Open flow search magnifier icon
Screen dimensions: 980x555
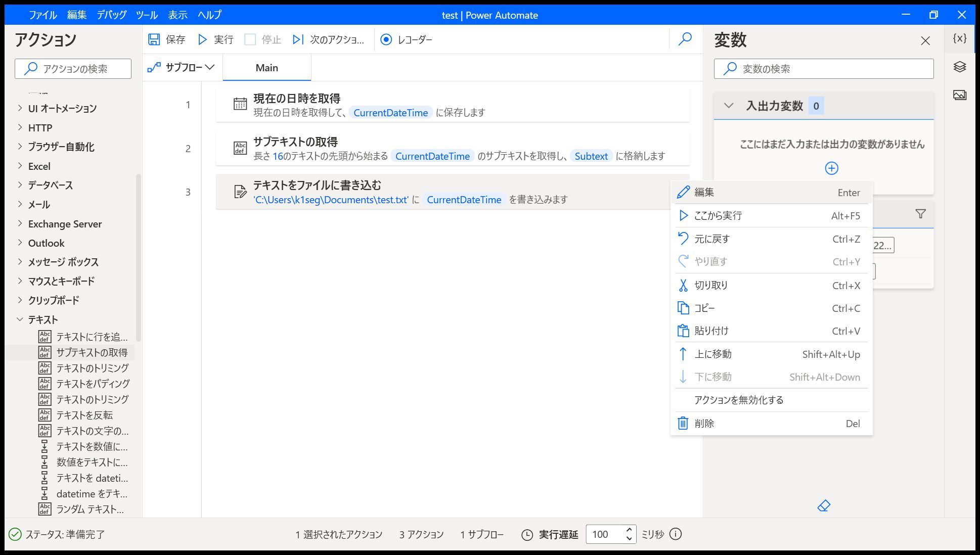click(685, 39)
